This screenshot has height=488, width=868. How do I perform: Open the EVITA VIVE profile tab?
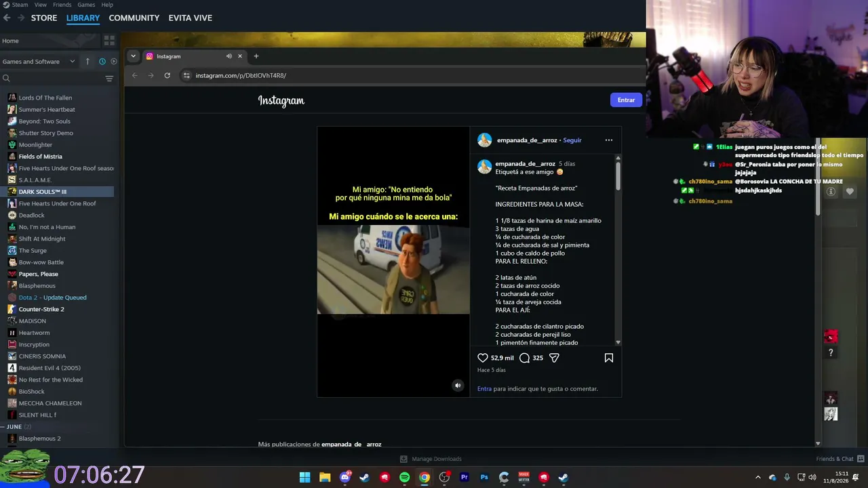tap(191, 18)
